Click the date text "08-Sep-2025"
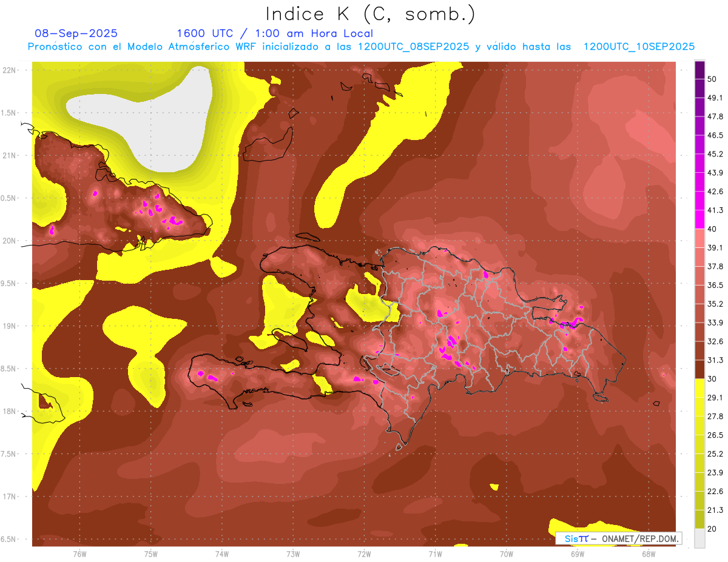728x562 pixels. (x=76, y=33)
